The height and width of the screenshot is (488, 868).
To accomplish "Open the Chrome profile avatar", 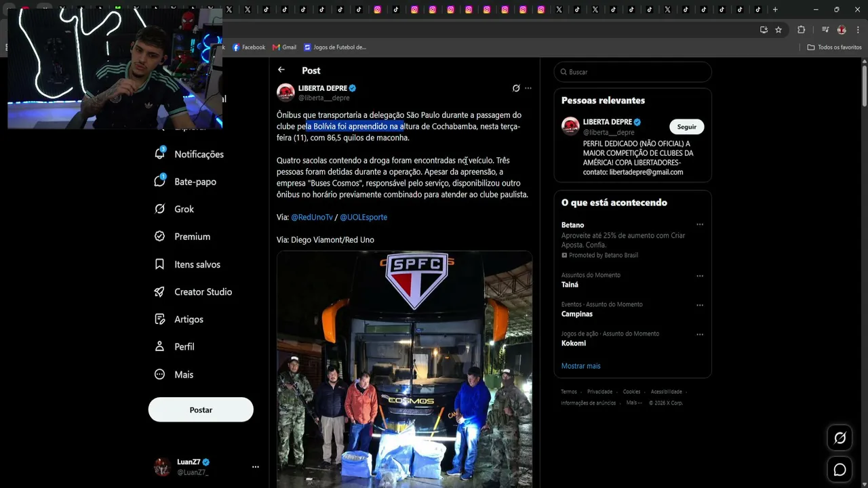I will pyautogui.click(x=842, y=30).
